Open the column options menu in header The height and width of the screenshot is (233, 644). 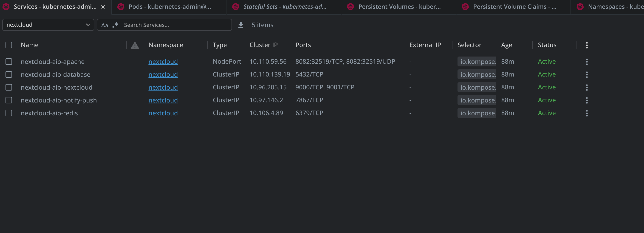[x=587, y=45]
